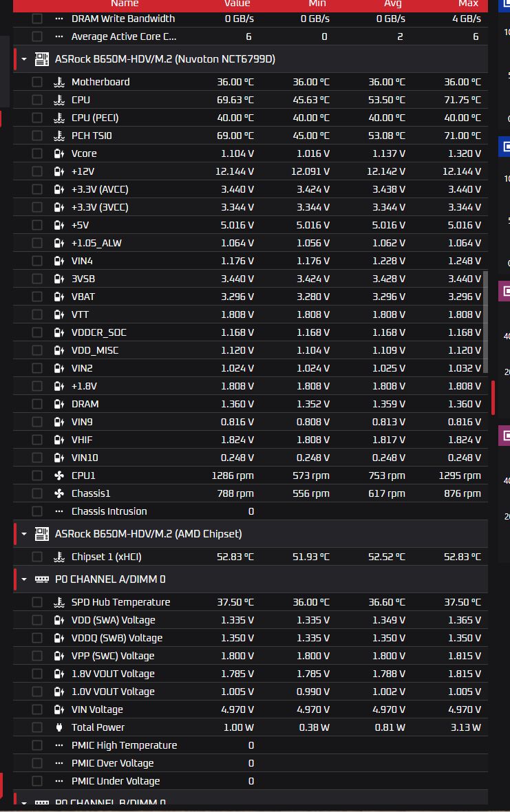
Task: Select the 3VSB sensor row label
Action: [x=83, y=279]
